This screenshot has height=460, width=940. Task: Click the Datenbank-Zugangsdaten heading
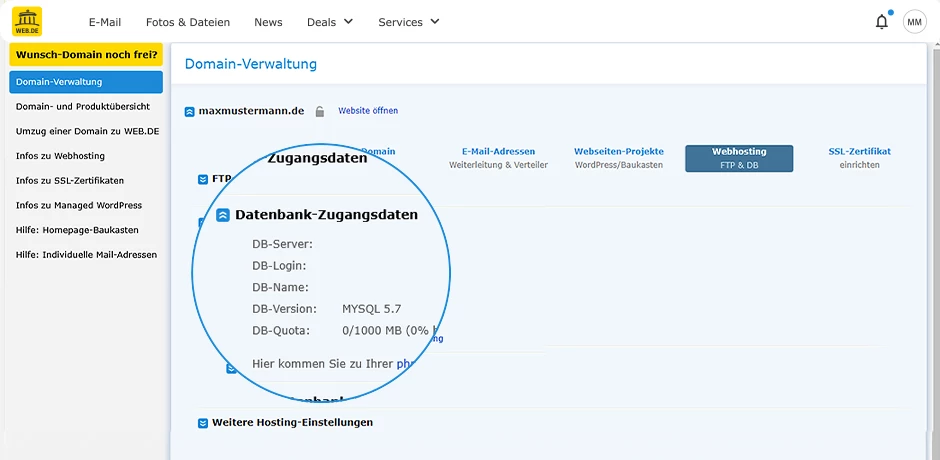[326, 215]
